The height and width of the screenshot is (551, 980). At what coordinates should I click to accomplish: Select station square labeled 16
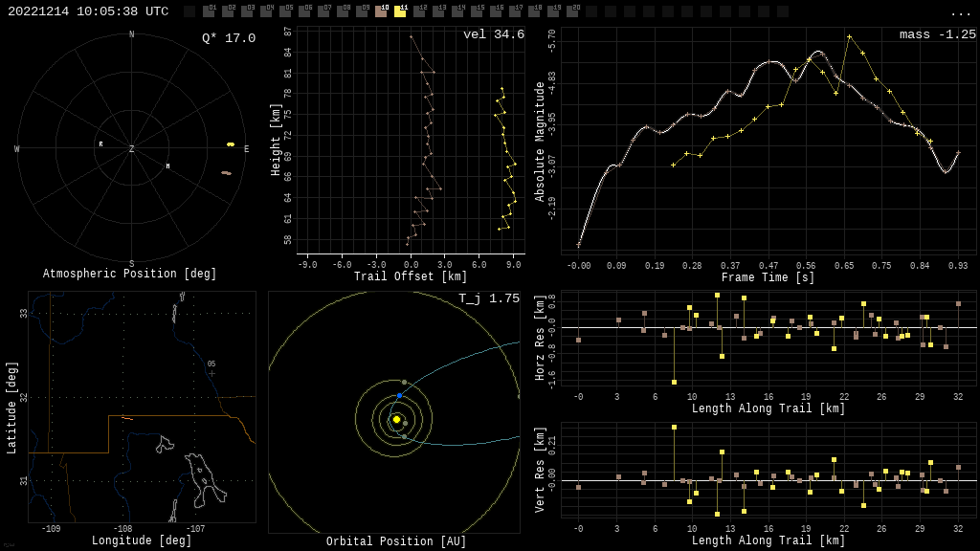click(x=496, y=11)
